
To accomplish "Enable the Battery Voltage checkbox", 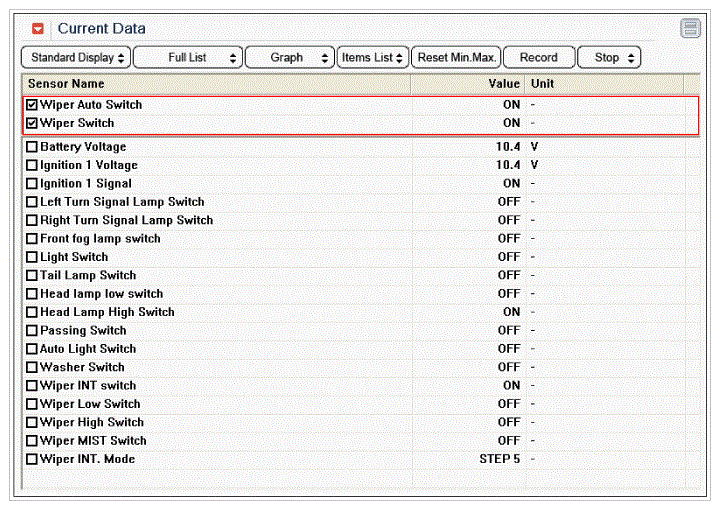I will coord(32,147).
